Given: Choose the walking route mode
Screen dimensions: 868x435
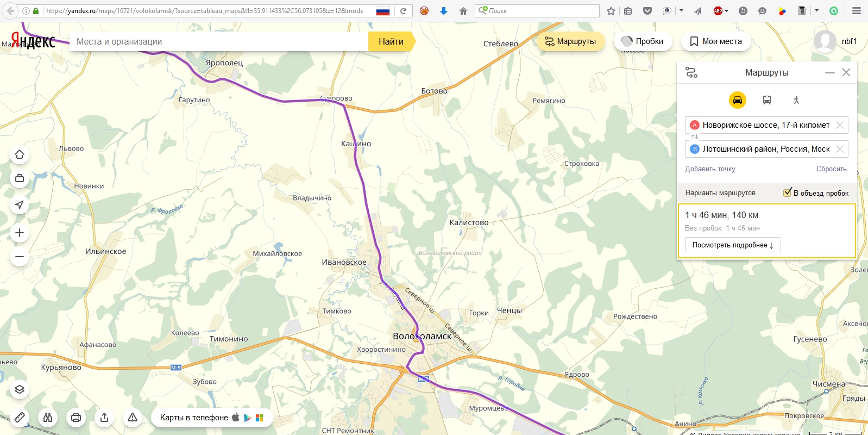Looking at the screenshot, I should pos(796,100).
